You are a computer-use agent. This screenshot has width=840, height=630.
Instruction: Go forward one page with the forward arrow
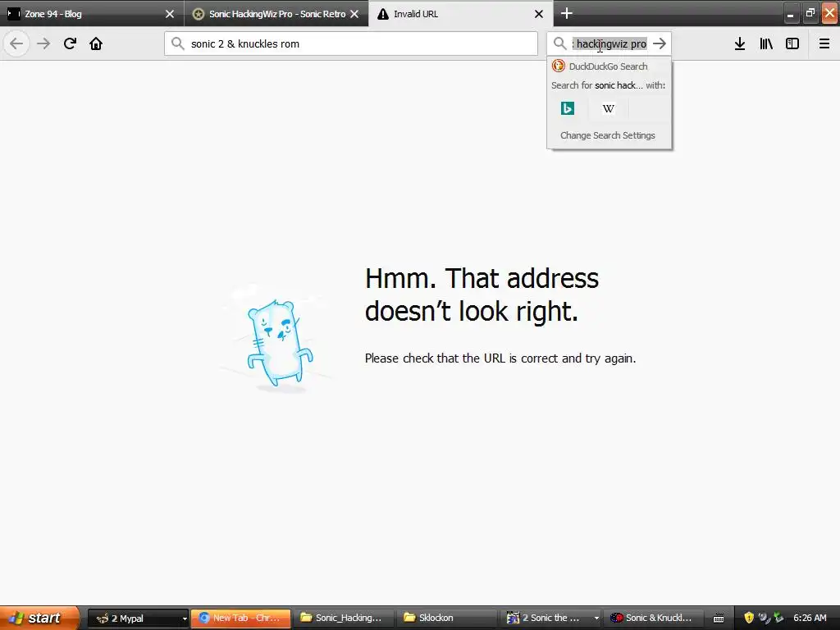pyautogui.click(x=43, y=43)
